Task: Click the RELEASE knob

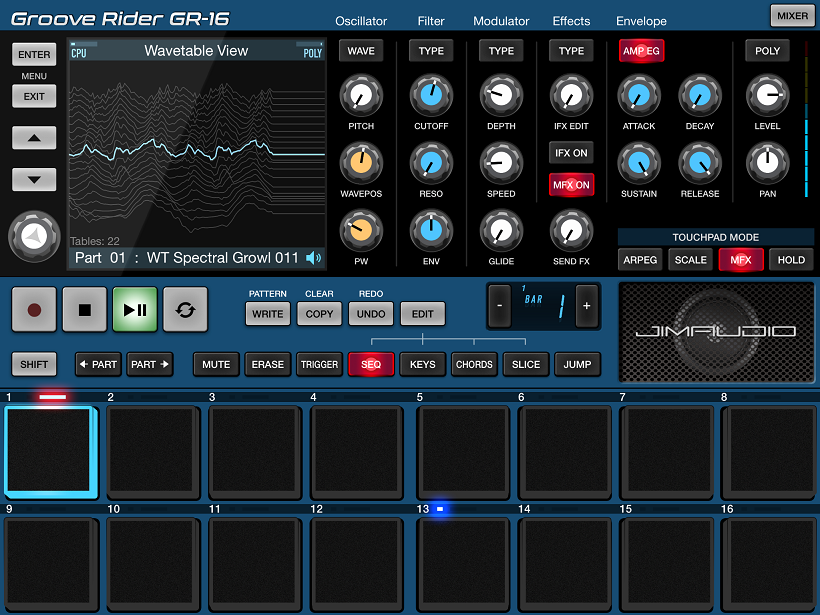Action: pos(700,163)
